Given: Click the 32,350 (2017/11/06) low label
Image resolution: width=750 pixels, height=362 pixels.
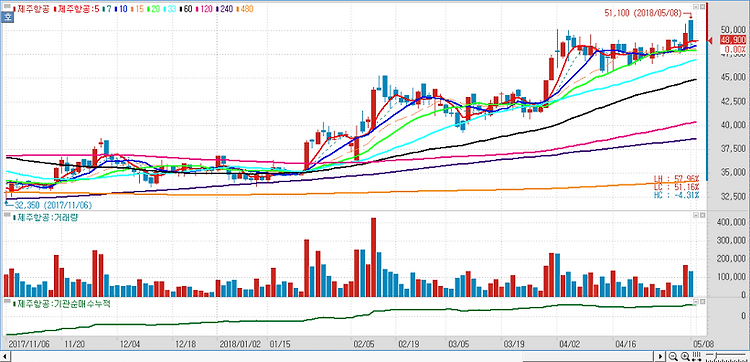Looking at the screenshot, I should (x=53, y=204).
